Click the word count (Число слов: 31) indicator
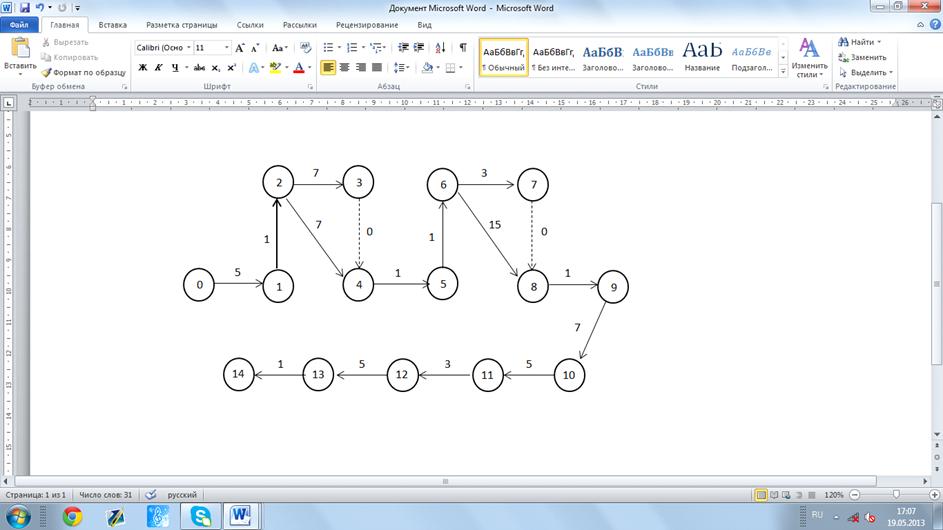 coord(106,494)
